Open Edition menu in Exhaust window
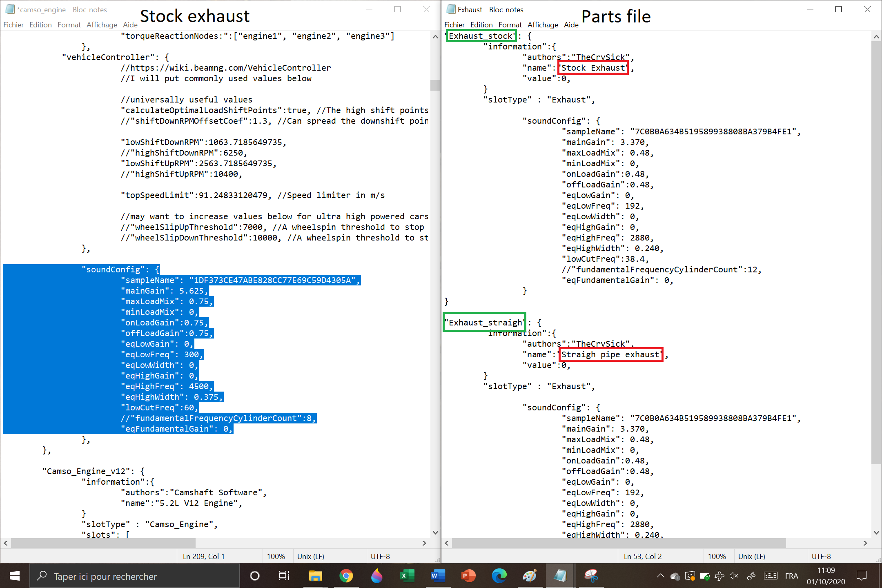 pos(481,25)
